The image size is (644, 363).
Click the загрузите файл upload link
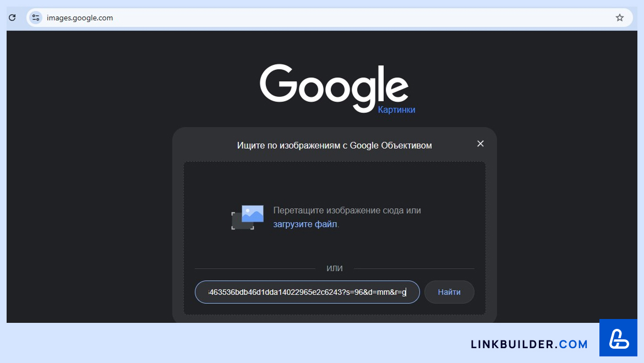[305, 224]
